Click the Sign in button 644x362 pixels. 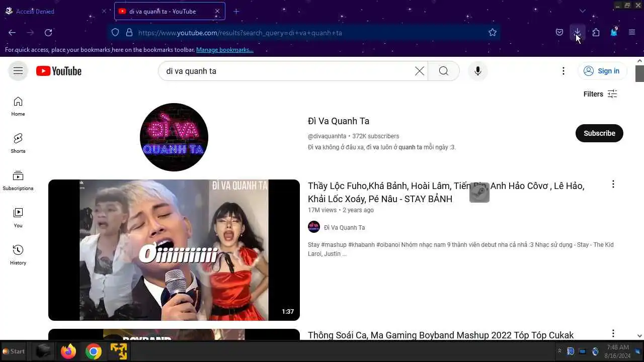coord(602,71)
